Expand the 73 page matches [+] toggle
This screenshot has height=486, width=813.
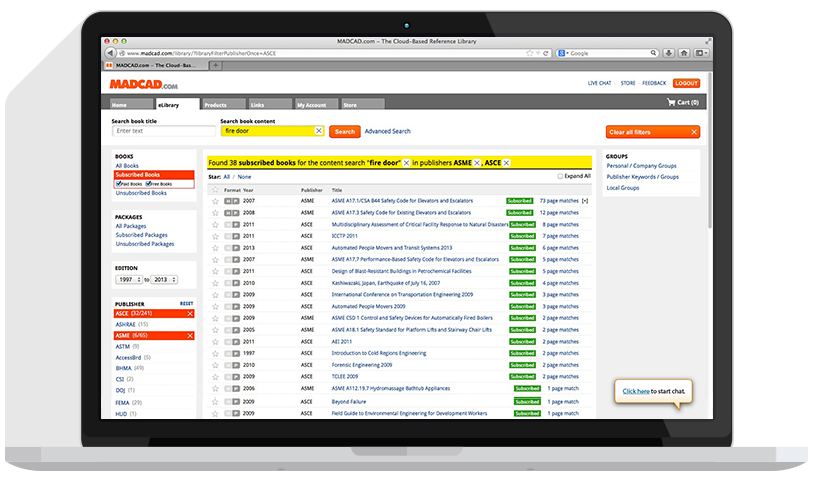coord(585,201)
